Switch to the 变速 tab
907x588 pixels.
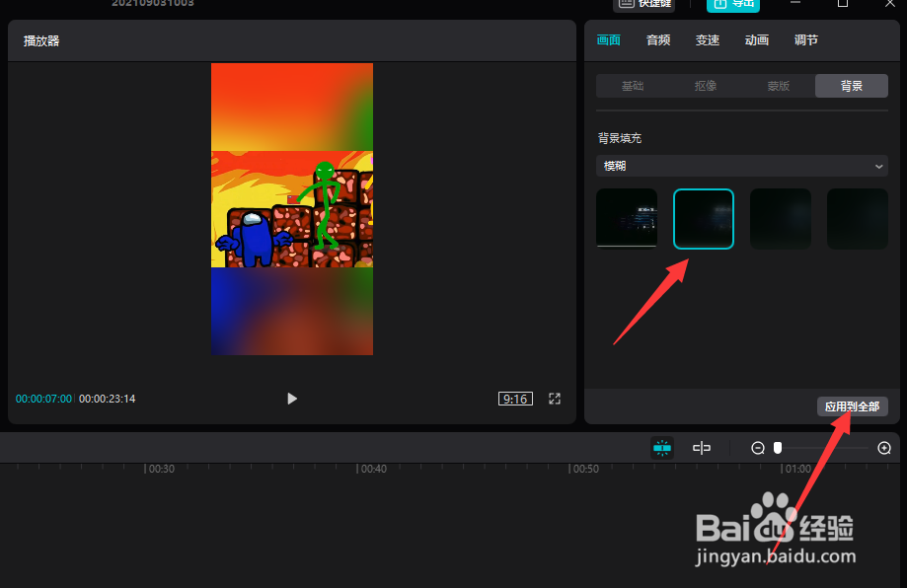click(708, 39)
